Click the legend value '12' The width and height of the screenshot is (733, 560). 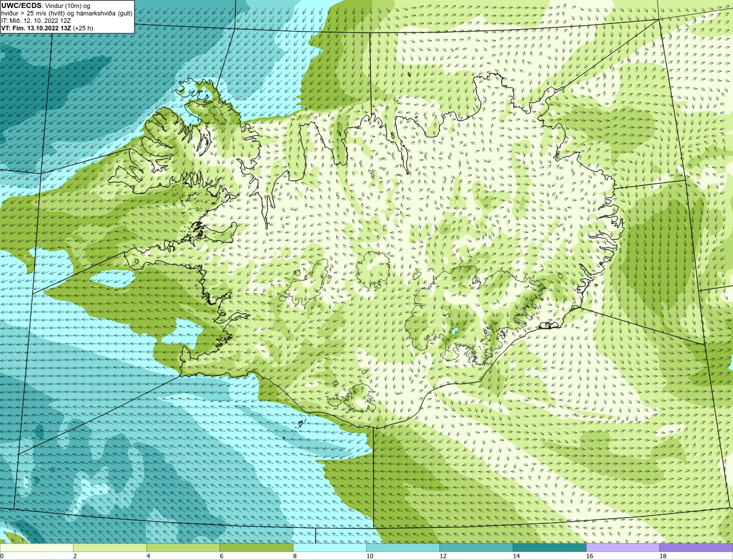(x=443, y=556)
